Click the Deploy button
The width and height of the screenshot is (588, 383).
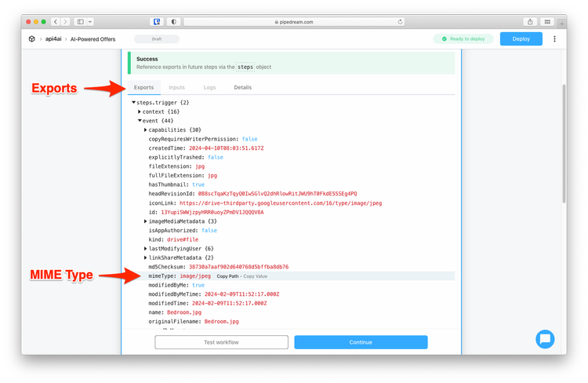521,38
